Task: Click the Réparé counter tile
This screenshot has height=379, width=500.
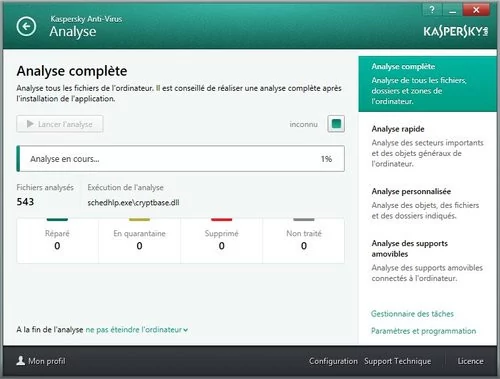Action: click(57, 240)
